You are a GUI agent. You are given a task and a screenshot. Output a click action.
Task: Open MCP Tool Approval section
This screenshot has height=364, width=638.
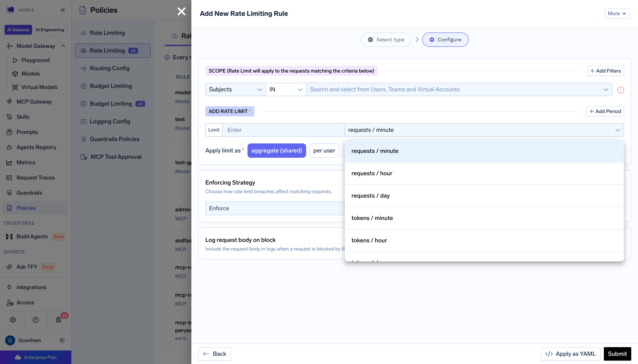click(116, 157)
